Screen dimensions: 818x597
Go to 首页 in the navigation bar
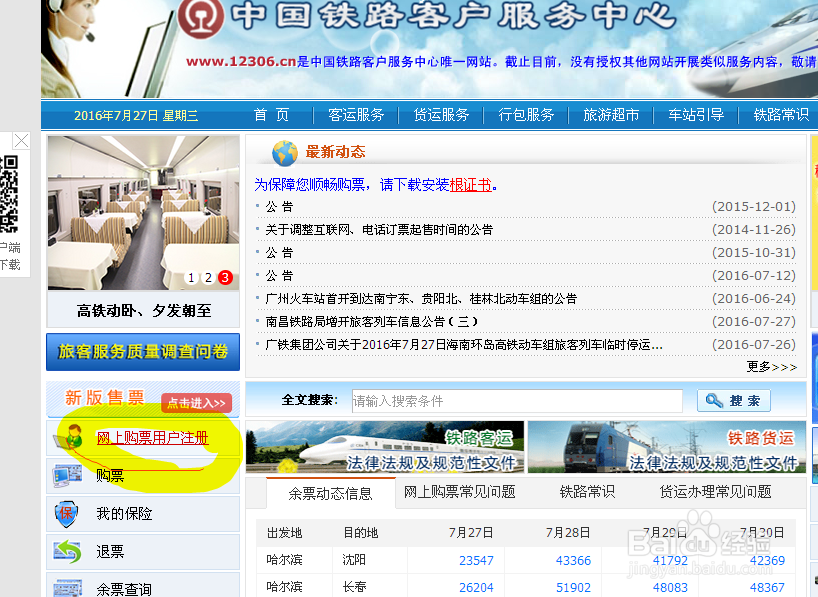(x=271, y=115)
